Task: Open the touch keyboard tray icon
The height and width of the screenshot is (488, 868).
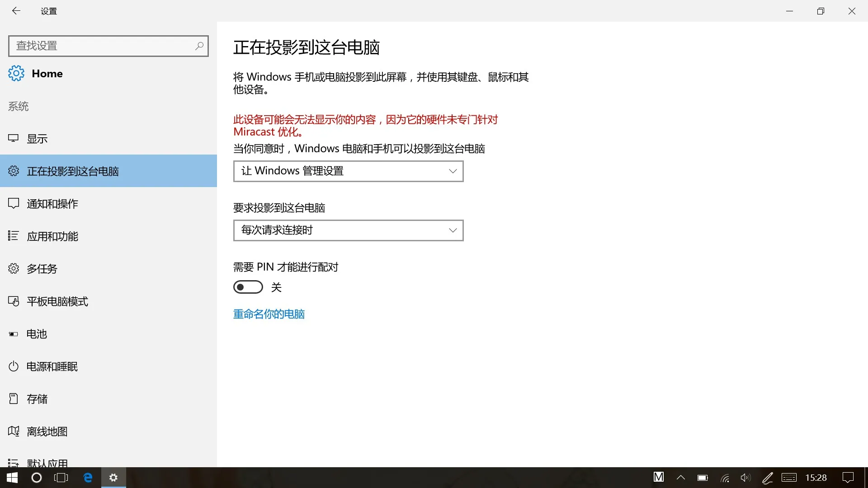Action: [789, 478]
